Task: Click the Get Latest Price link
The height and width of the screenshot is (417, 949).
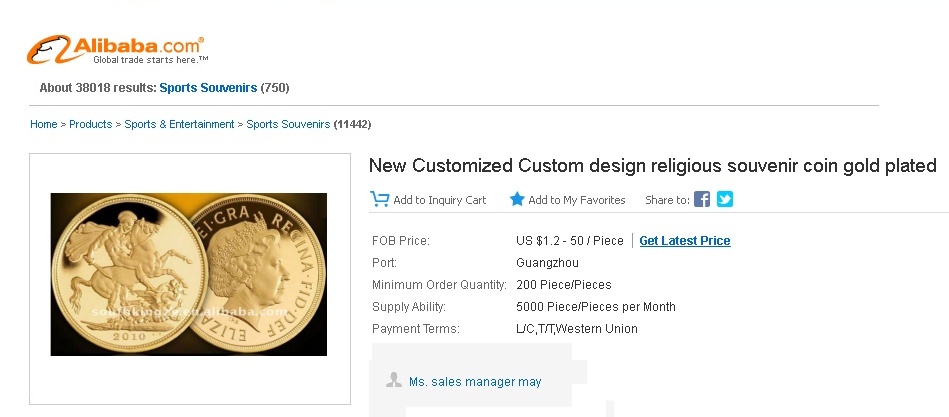Action: coord(685,241)
